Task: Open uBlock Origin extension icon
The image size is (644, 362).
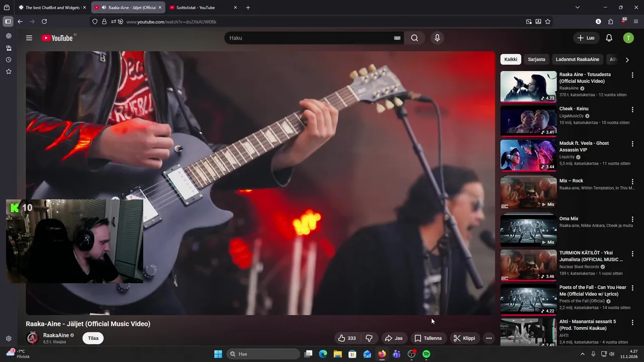Action: coord(624,21)
